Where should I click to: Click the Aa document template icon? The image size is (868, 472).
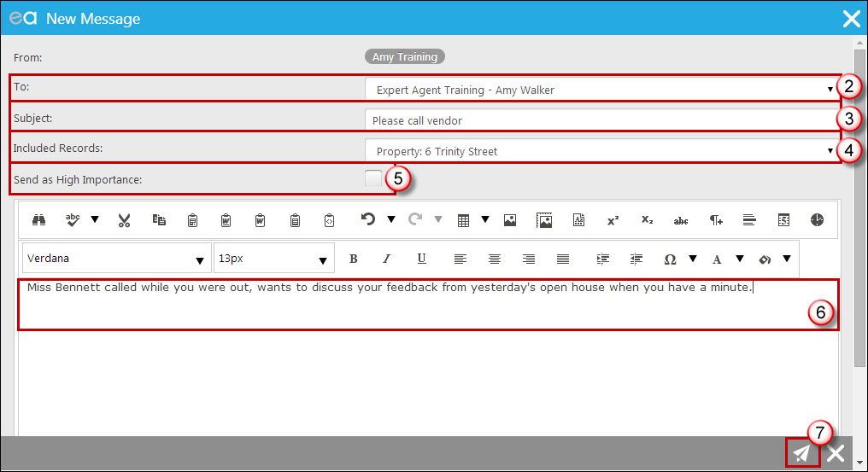click(578, 220)
